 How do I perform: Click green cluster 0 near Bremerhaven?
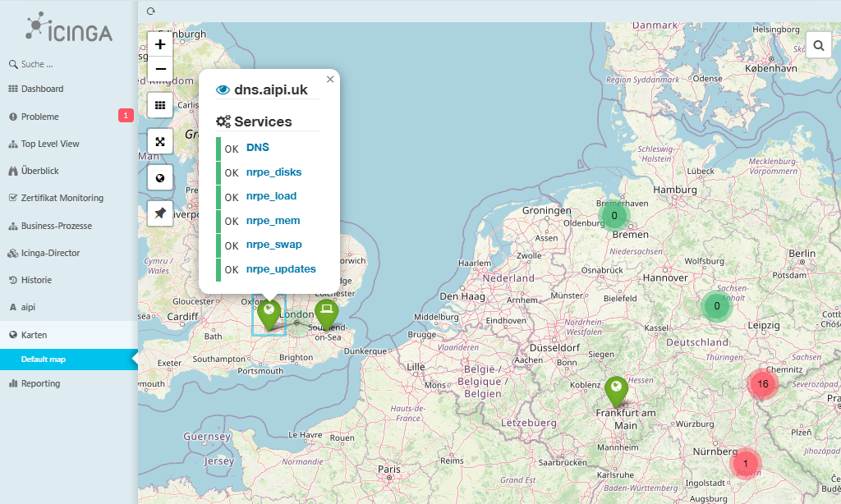[614, 216]
